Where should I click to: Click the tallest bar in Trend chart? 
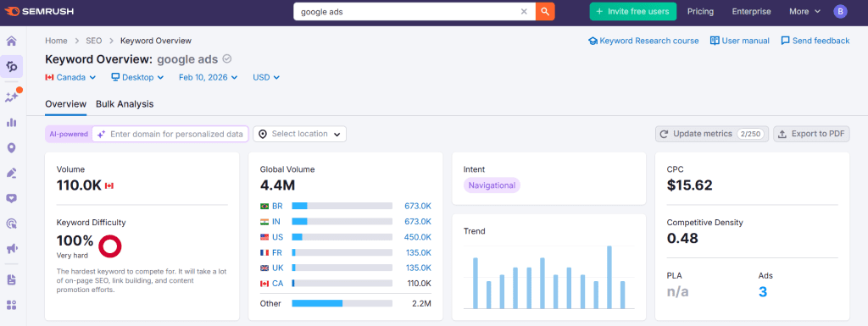pos(609,278)
